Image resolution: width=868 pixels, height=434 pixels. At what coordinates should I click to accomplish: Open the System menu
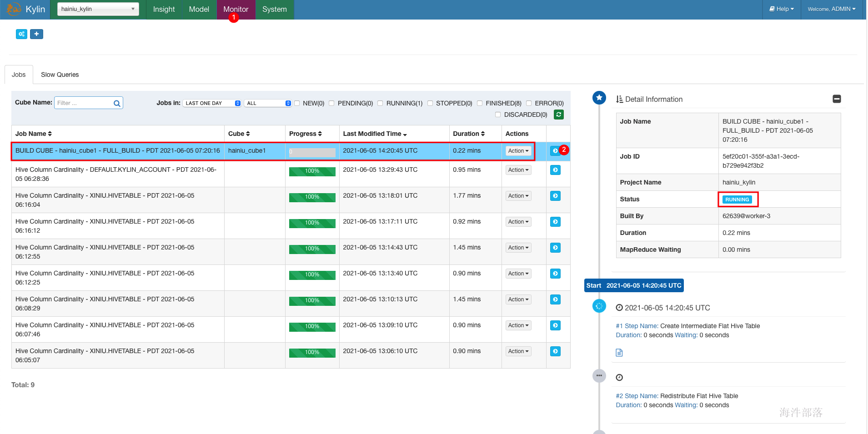pos(275,10)
